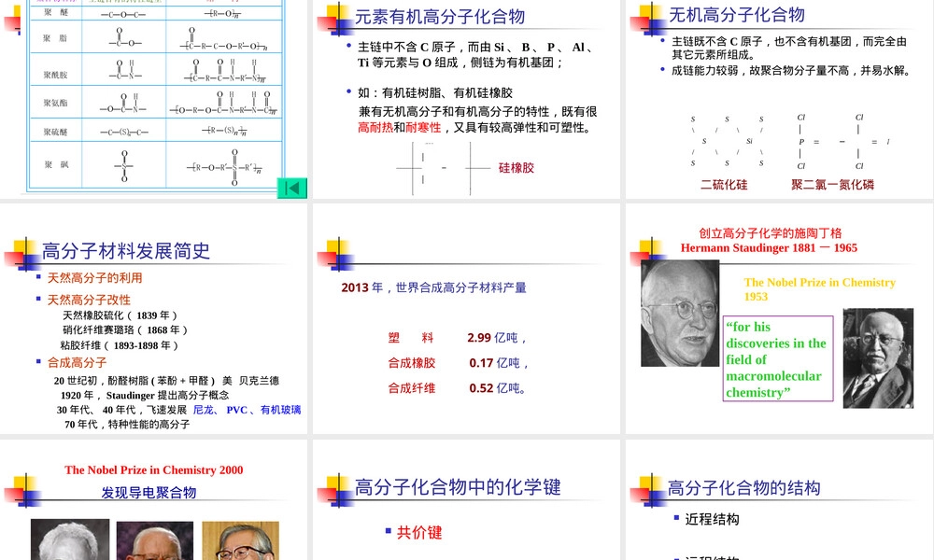Click the 聚硫醚 row label in the table
The width and height of the screenshot is (934, 560).
coord(55,133)
